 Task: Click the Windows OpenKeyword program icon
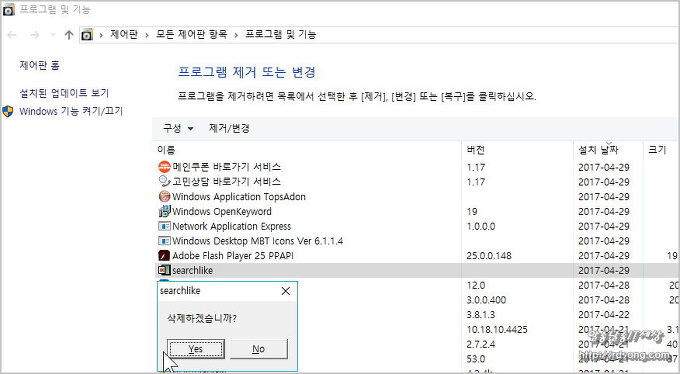tap(164, 211)
